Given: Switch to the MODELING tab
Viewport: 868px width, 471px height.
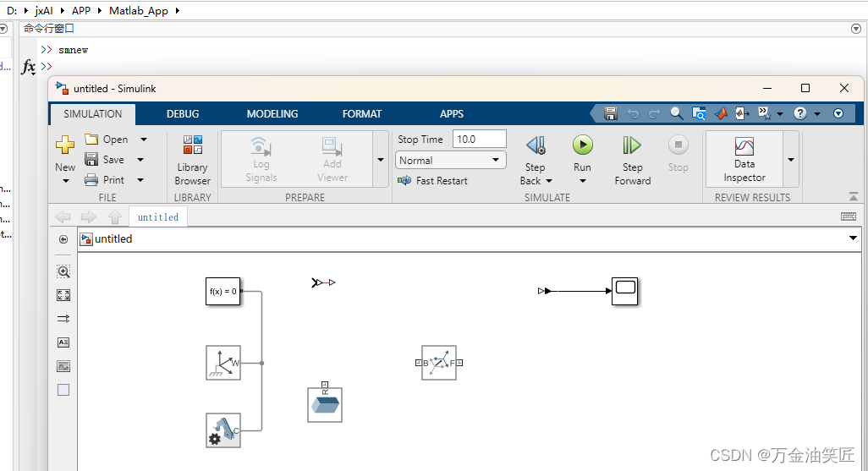Looking at the screenshot, I should click(272, 114).
